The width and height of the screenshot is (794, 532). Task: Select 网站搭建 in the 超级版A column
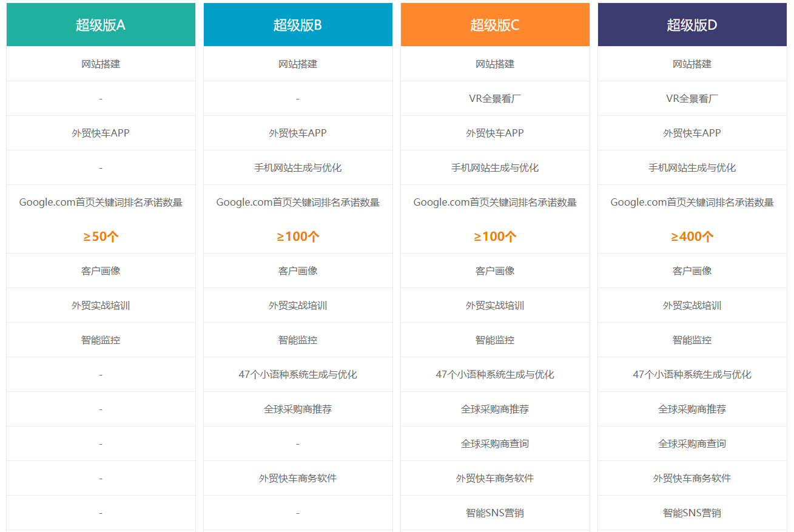101,64
